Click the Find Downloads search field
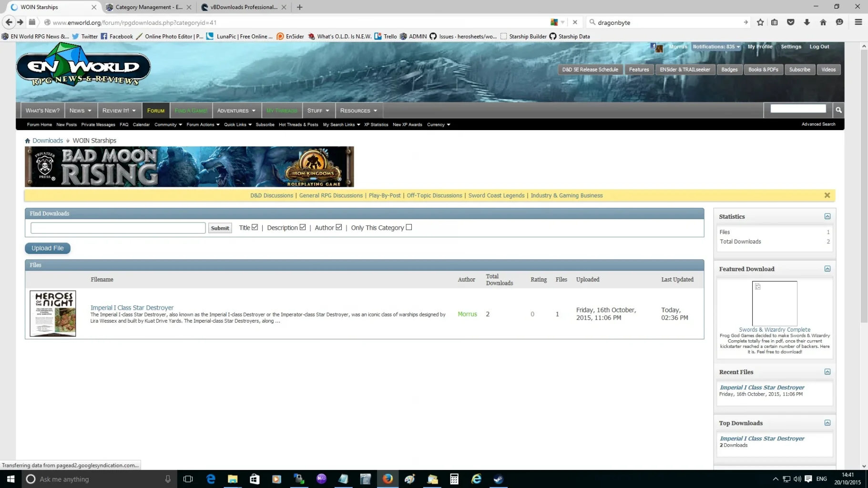This screenshot has width=868, height=488. pos(118,228)
